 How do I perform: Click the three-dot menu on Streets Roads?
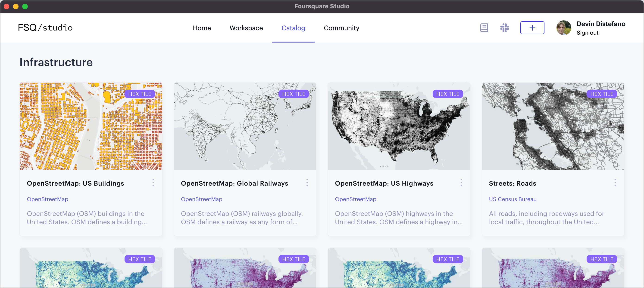click(x=615, y=183)
